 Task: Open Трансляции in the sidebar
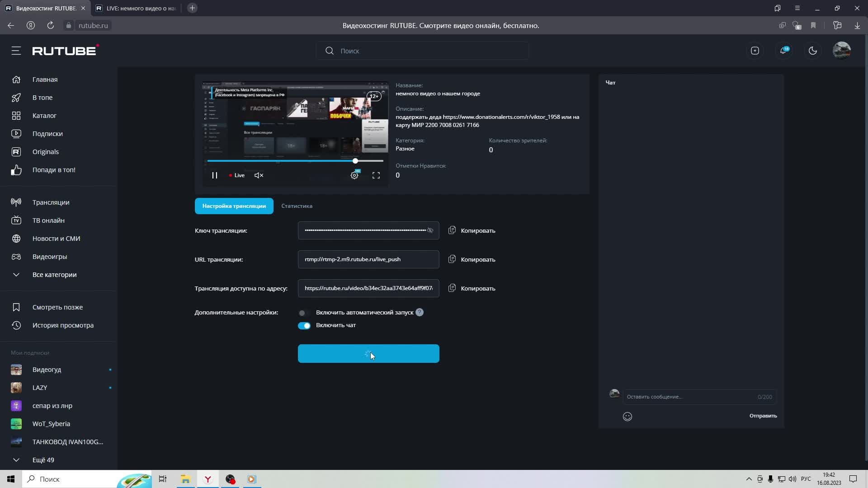click(x=51, y=202)
